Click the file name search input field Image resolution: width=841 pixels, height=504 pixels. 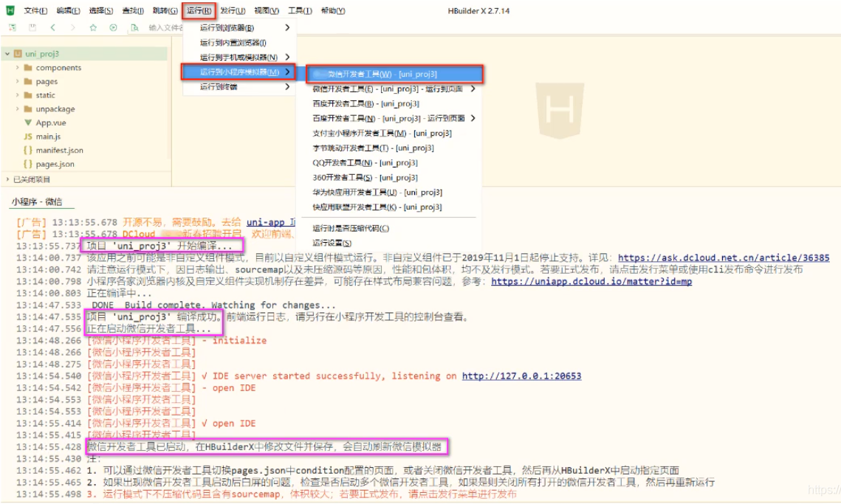[x=165, y=27]
